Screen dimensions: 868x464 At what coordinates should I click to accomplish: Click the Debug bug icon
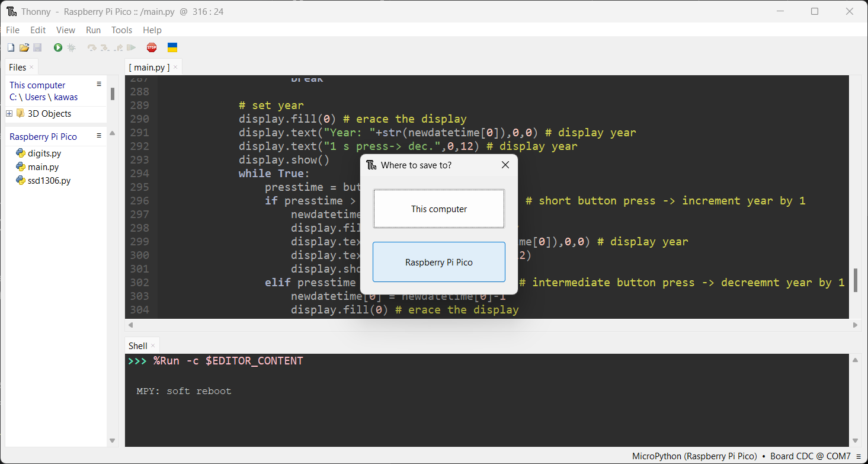pos(72,47)
